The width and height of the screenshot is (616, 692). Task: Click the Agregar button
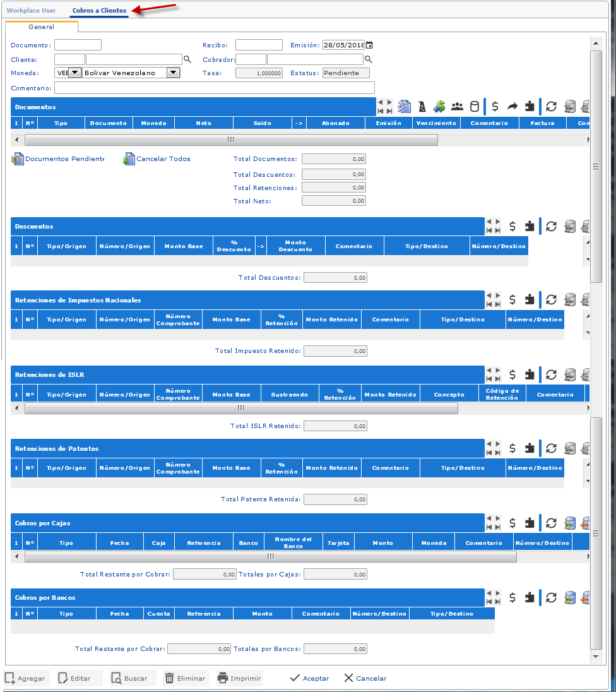26,678
